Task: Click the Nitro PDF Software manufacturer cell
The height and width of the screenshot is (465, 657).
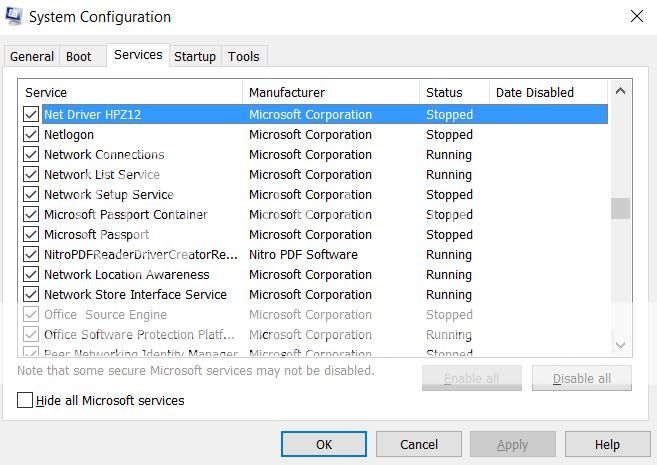Action: [x=303, y=254]
